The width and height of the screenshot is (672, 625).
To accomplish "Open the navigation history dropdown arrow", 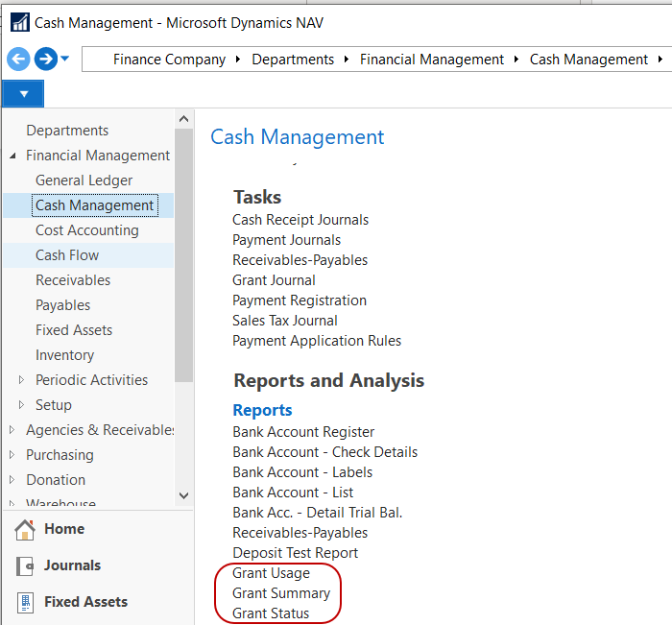I will [65, 60].
